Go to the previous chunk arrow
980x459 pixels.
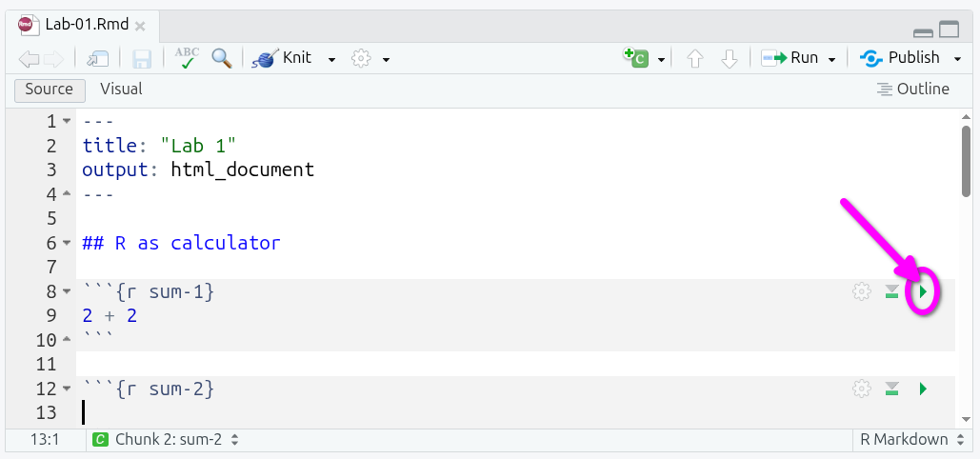coord(694,59)
